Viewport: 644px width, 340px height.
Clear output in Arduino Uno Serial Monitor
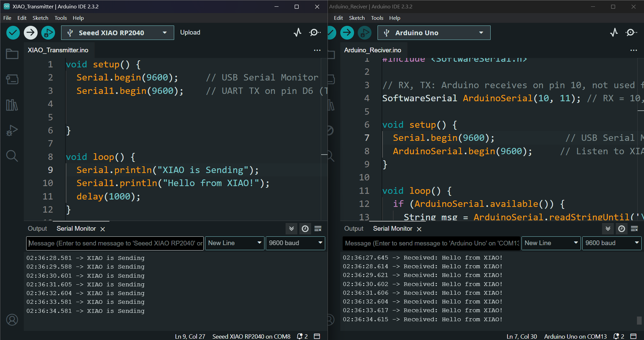[x=635, y=229]
